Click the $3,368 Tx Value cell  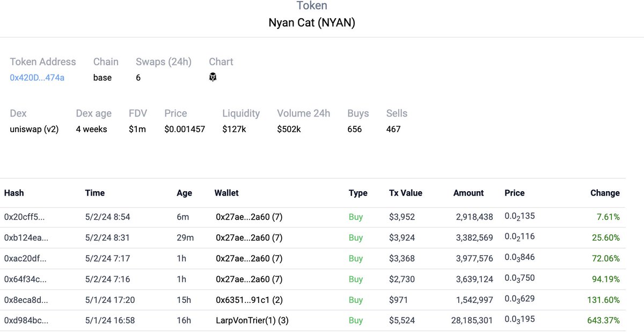402,258
